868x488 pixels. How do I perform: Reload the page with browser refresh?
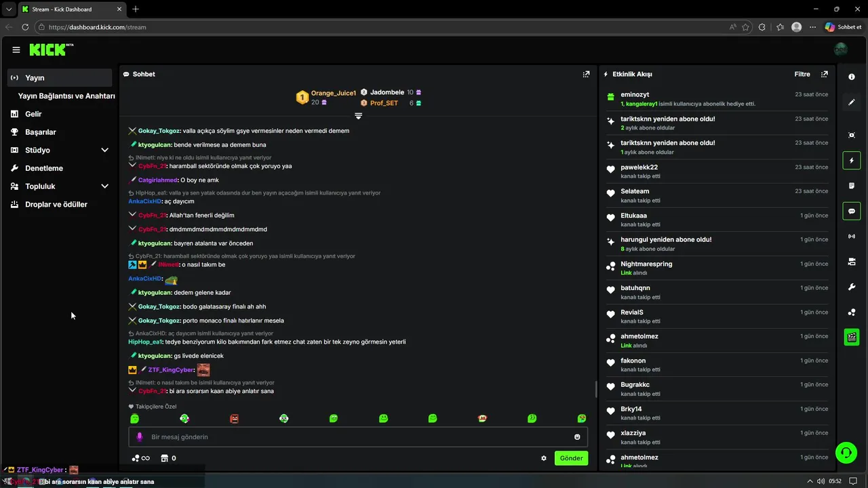pos(25,27)
